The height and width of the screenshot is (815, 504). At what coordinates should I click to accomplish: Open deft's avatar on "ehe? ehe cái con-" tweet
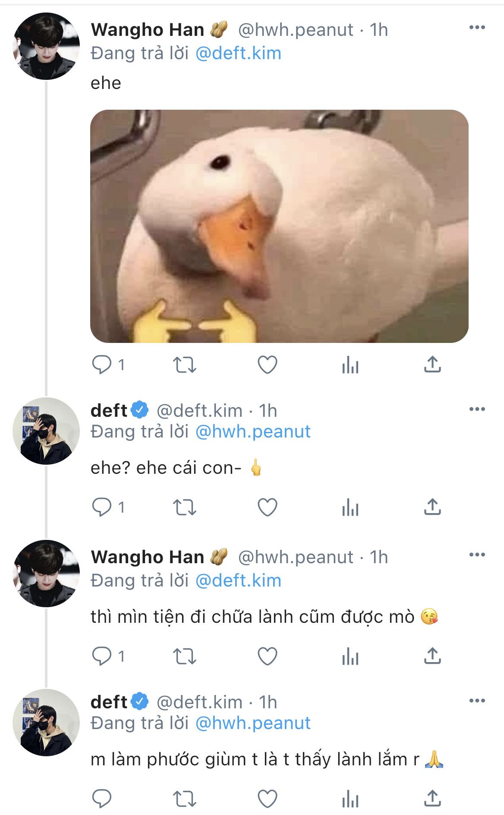[47, 431]
